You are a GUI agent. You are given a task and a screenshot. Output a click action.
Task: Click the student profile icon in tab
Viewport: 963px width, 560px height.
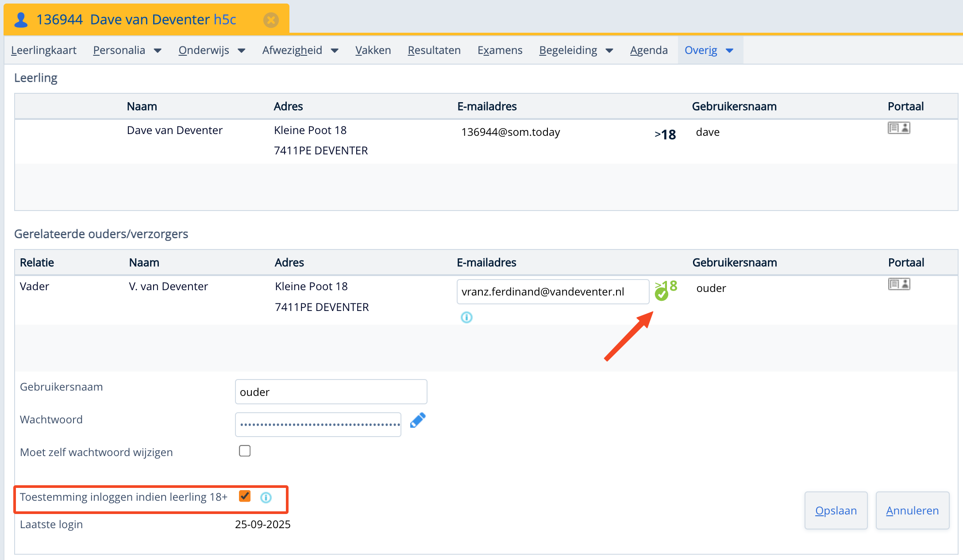coord(21,20)
